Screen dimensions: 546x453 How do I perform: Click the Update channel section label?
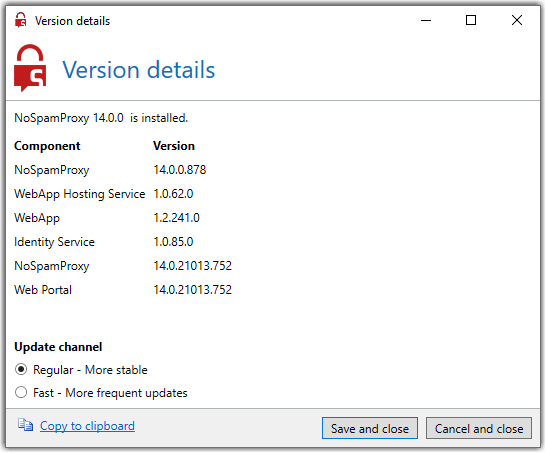coord(58,347)
